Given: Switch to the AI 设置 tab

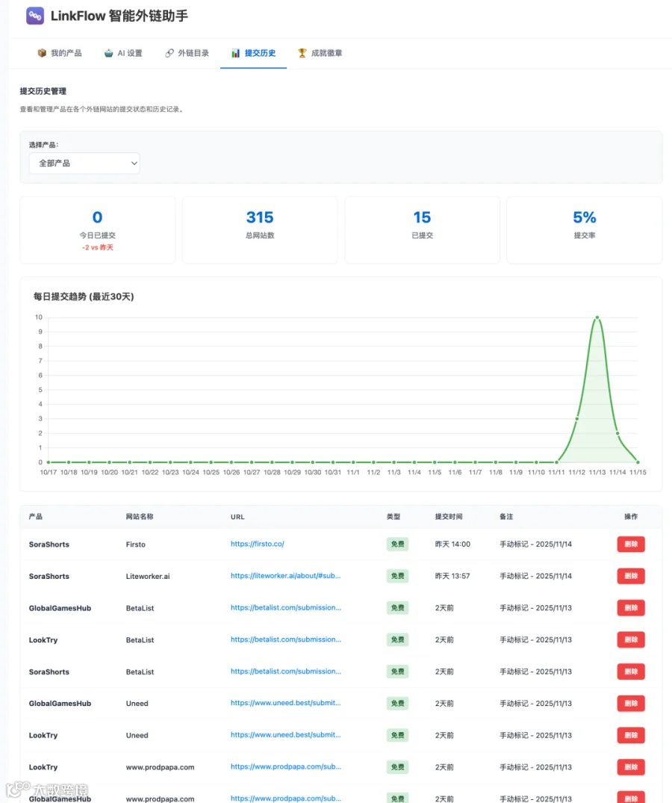Looking at the screenshot, I should pos(123,53).
